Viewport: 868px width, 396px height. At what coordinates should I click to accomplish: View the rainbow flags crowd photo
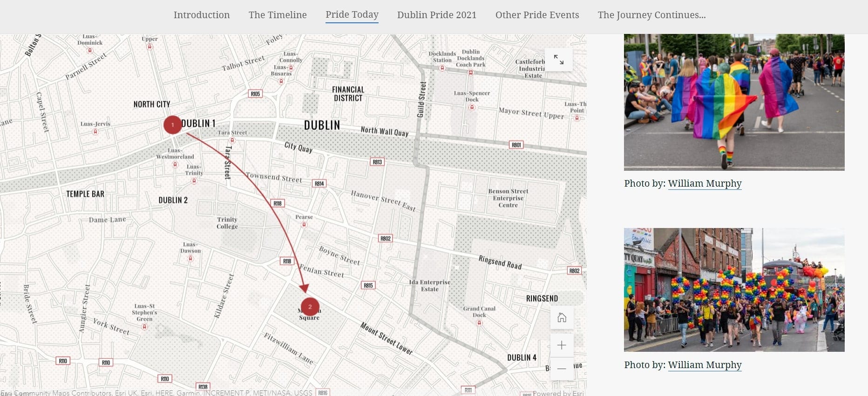coord(734,102)
